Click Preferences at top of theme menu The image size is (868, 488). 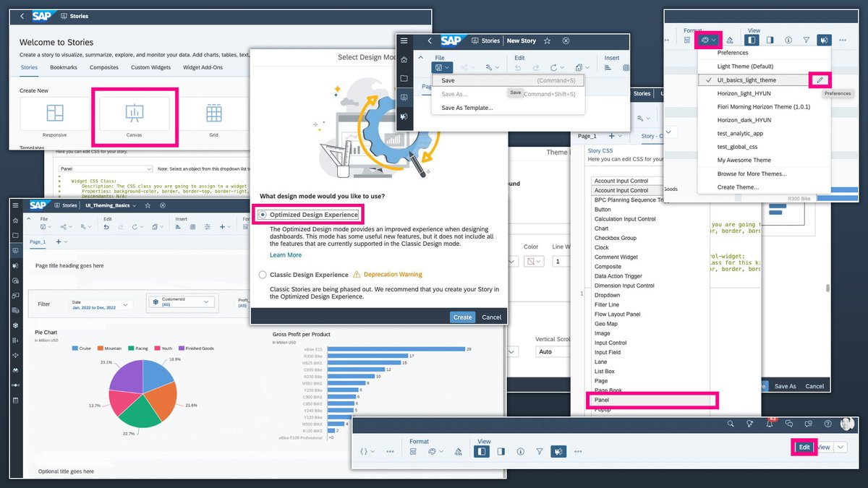click(733, 53)
